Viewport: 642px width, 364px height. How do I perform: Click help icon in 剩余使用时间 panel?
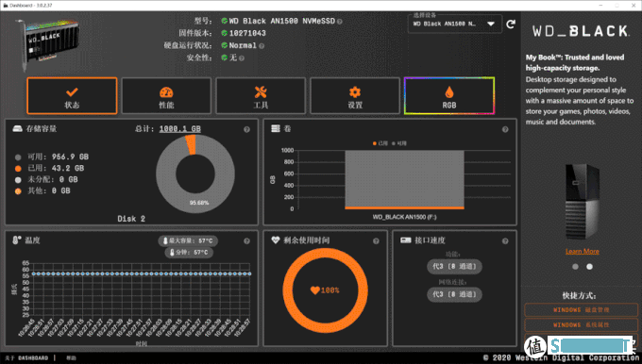[x=376, y=240]
